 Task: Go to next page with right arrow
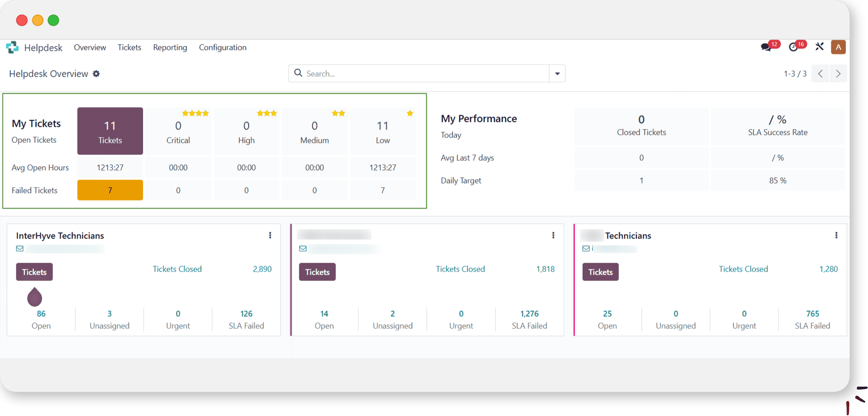click(838, 74)
